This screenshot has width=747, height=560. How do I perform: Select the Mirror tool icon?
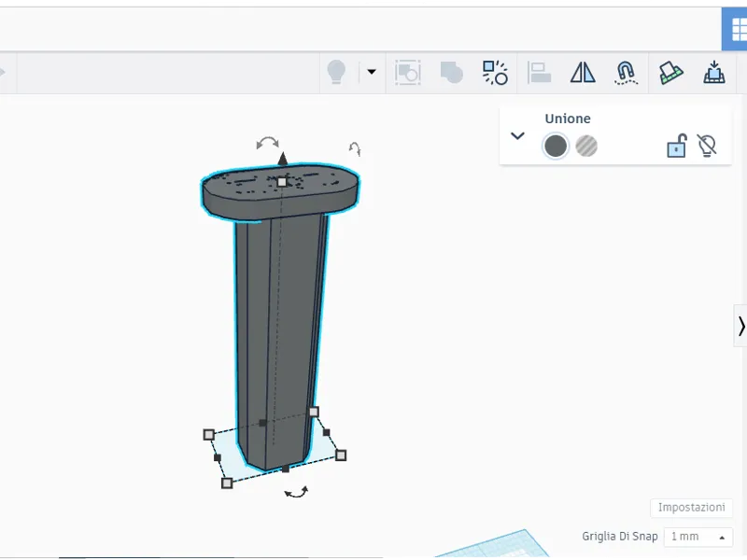click(583, 73)
